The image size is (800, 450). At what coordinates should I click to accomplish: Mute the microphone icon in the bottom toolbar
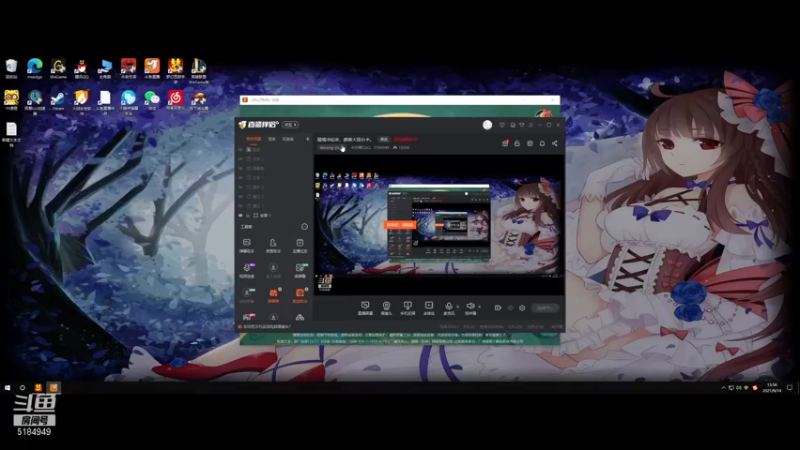(449, 307)
